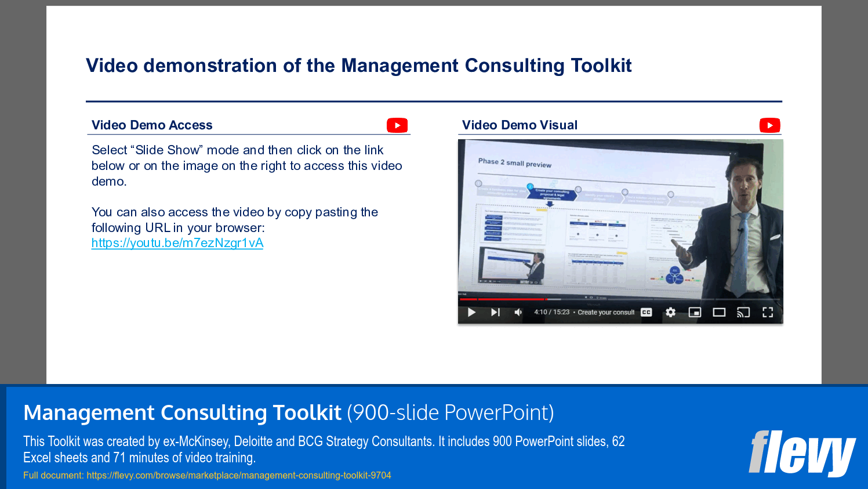Click the 'Phase 2 small preview' text in video

click(x=515, y=163)
